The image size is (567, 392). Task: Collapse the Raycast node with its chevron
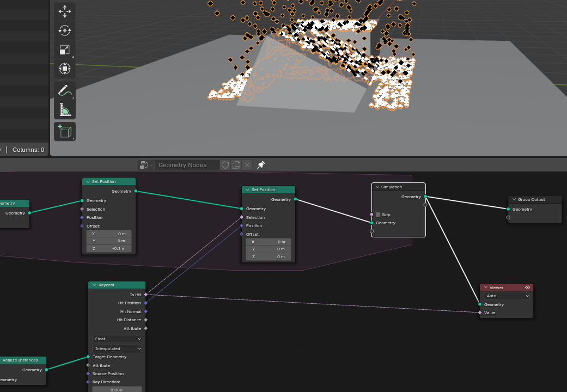coord(94,285)
